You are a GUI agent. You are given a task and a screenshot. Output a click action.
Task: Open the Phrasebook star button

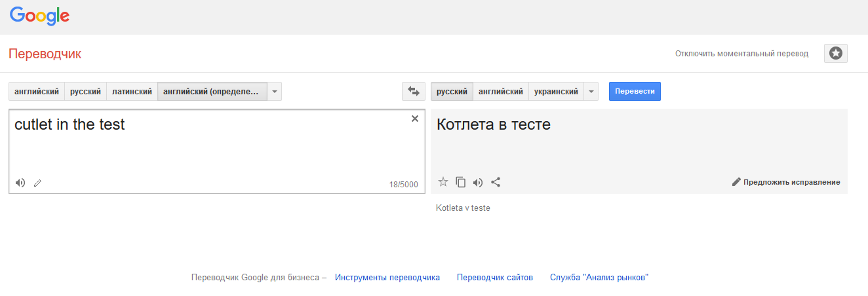pyautogui.click(x=835, y=54)
